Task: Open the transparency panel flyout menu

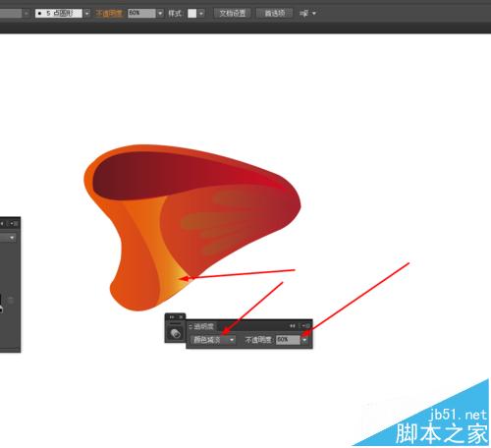Action: click(306, 326)
